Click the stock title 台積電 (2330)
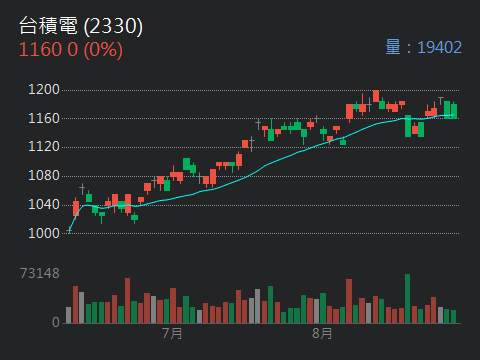 (x=81, y=26)
